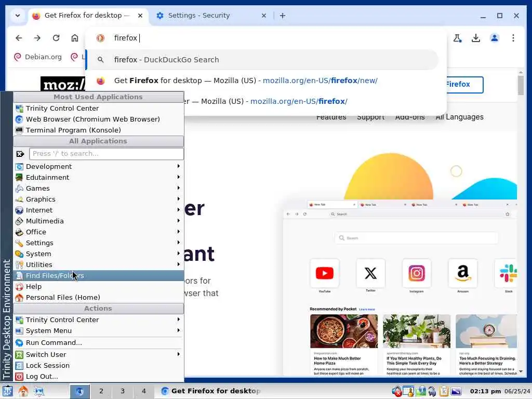
Task: Close the Settings - Security tab
Action: (263, 16)
